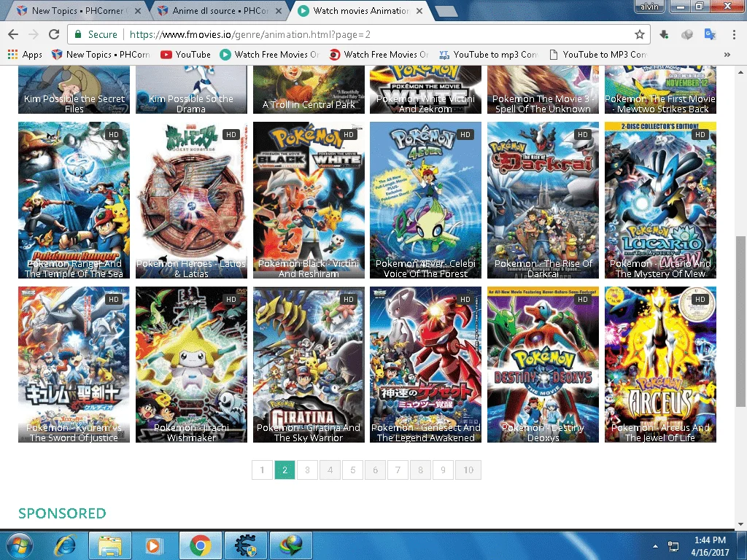The width and height of the screenshot is (747, 560).
Task: Open Internet Download Manager on taskbar
Action: coord(291,545)
